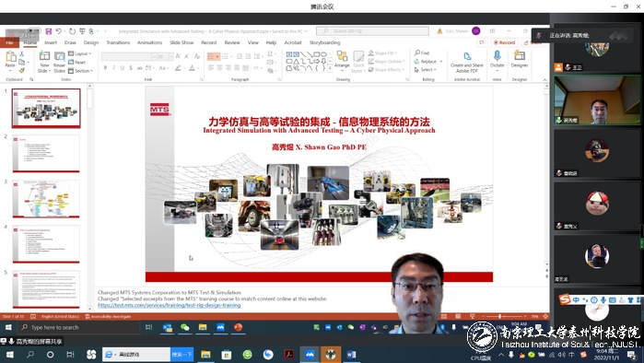Toggle Underline formatting
The height and width of the screenshot is (363, 644).
pyautogui.click(x=122, y=68)
